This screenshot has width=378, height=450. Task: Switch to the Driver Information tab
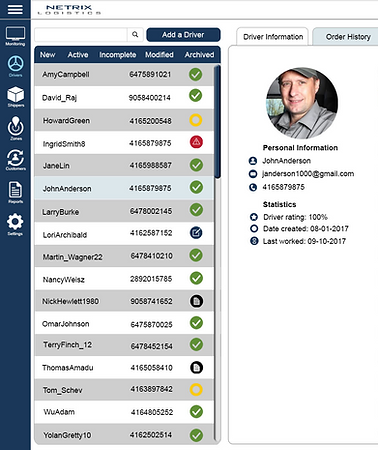[x=273, y=37]
